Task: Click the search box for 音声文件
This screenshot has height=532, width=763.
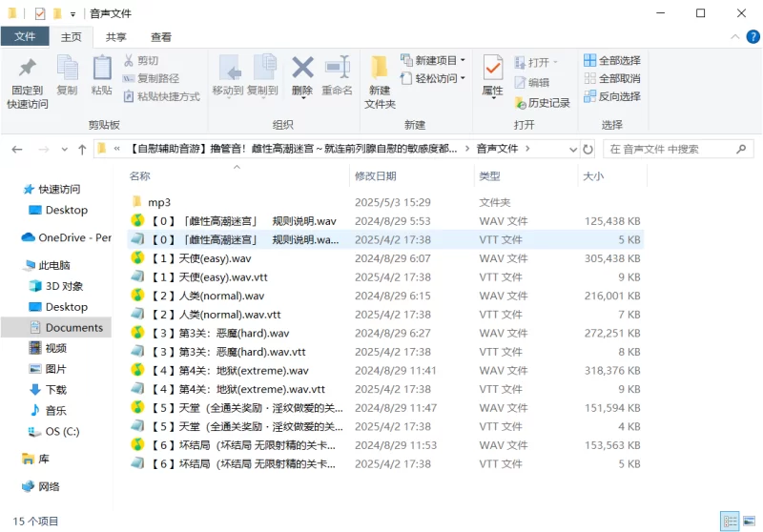Action: (x=677, y=150)
